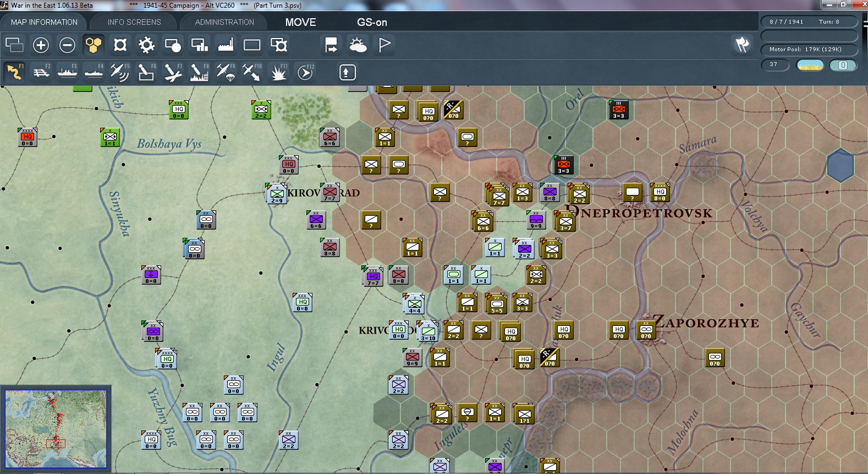Click the overlapping windows icon in toolbar
This screenshot has width=868, height=474.
pyautogui.click(x=14, y=45)
